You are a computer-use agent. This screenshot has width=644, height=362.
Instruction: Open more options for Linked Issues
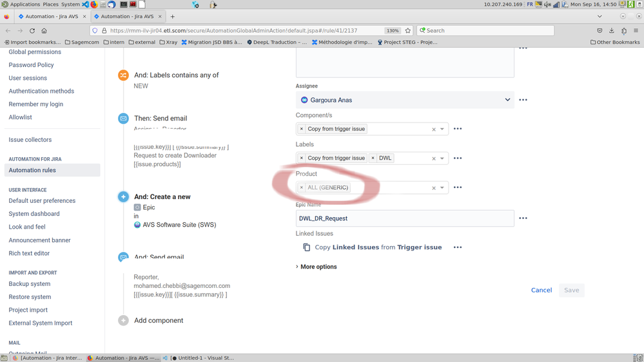coord(458,247)
